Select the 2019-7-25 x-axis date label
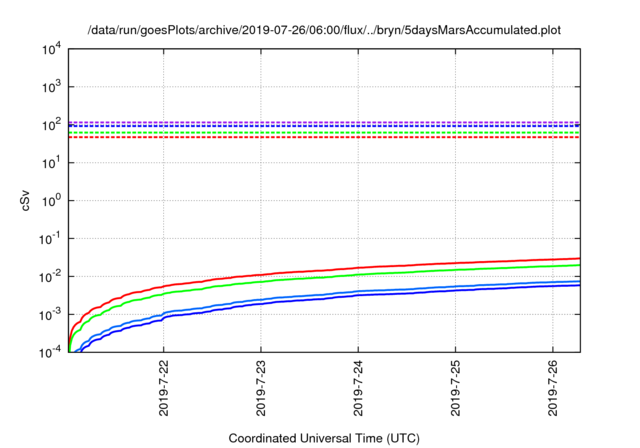Image resolution: width=640 pixels, height=448 pixels. click(x=456, y=388)
